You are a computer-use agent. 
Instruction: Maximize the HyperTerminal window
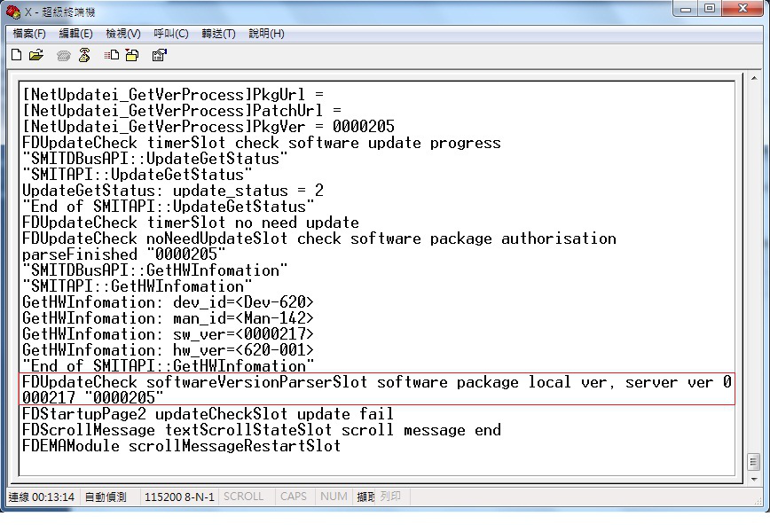pyautogui.click(x=710, y=9)
